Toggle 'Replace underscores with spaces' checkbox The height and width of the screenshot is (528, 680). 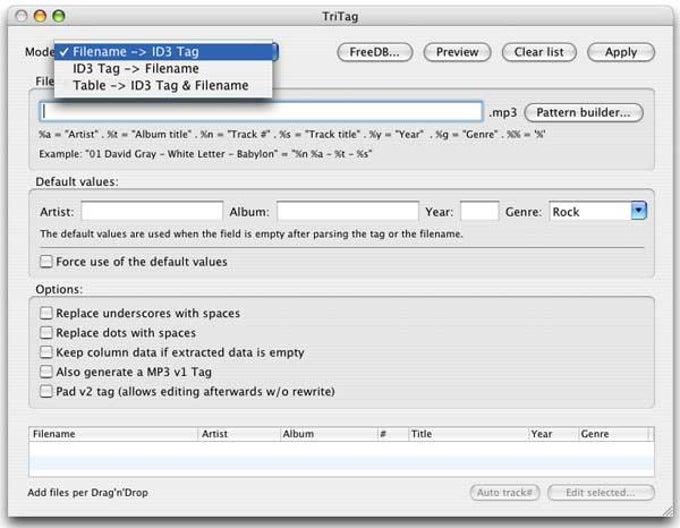pyautogui.click(x=46, y=313)
